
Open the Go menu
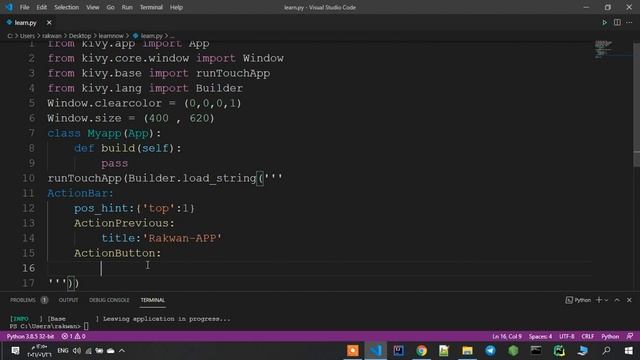pos(111,7)
